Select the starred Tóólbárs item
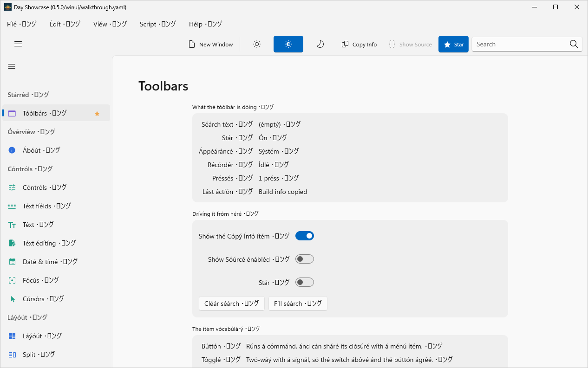The height and width of the screenshot is (368, 588). (56, 113)
